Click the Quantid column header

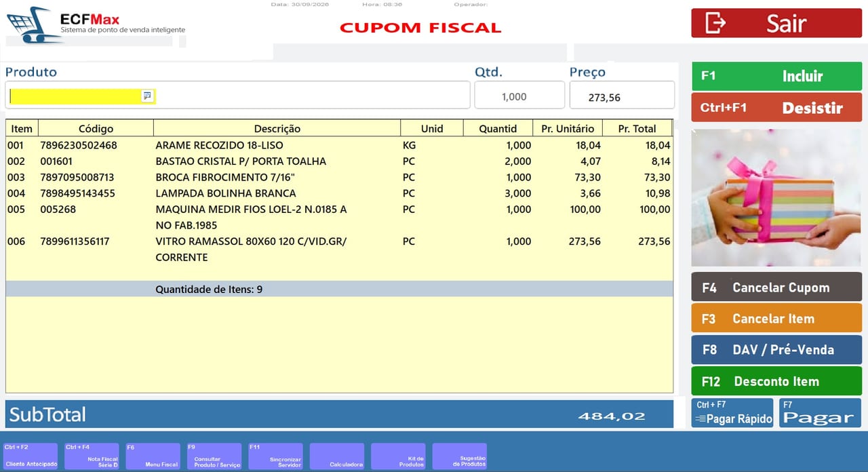[x=498, y=128]
